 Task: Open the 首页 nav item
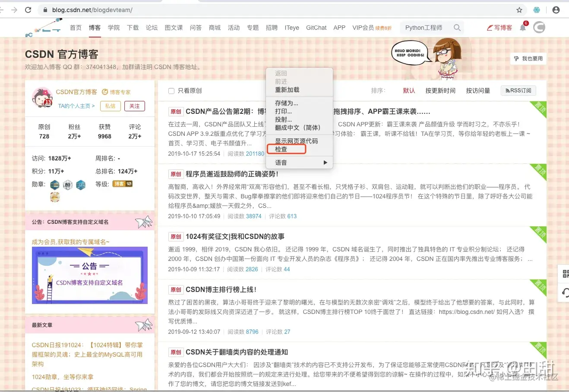pyautogui.click(x=76, y=28)
